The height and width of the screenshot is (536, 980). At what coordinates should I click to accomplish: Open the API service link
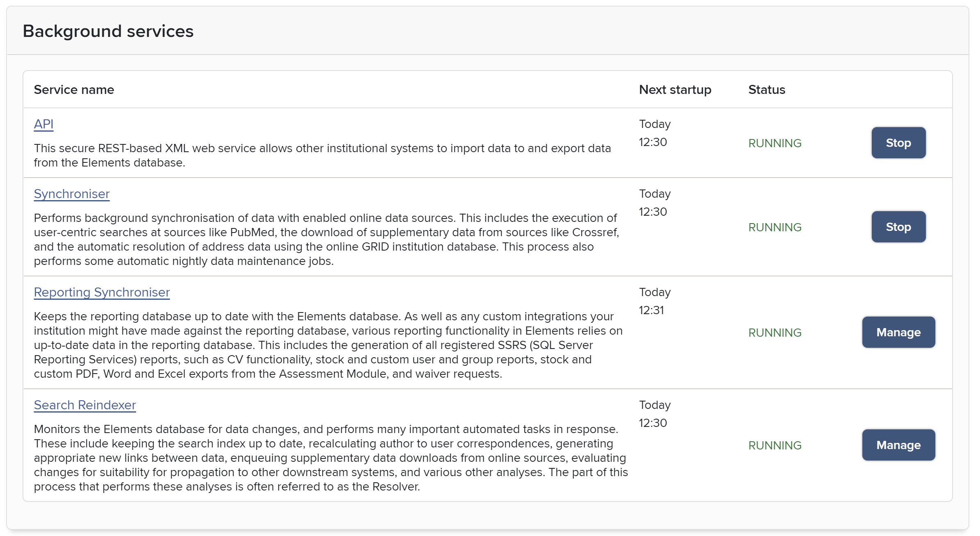[43, 124]
